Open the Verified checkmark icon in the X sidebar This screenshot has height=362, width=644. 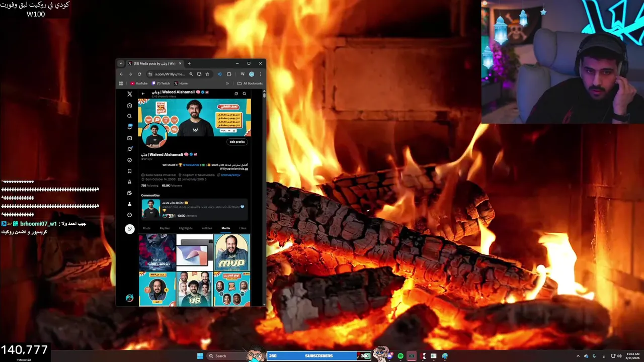[129, 160]
